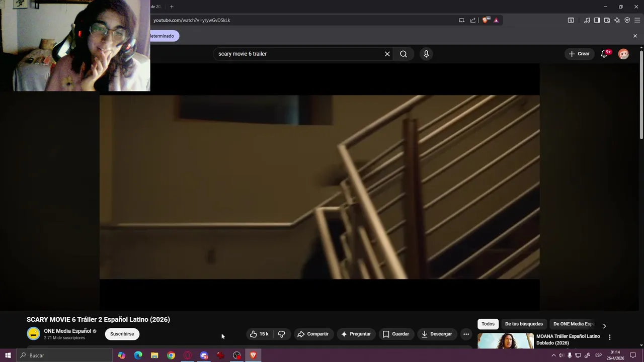Open the music note playlist icon

coord(587,20)
